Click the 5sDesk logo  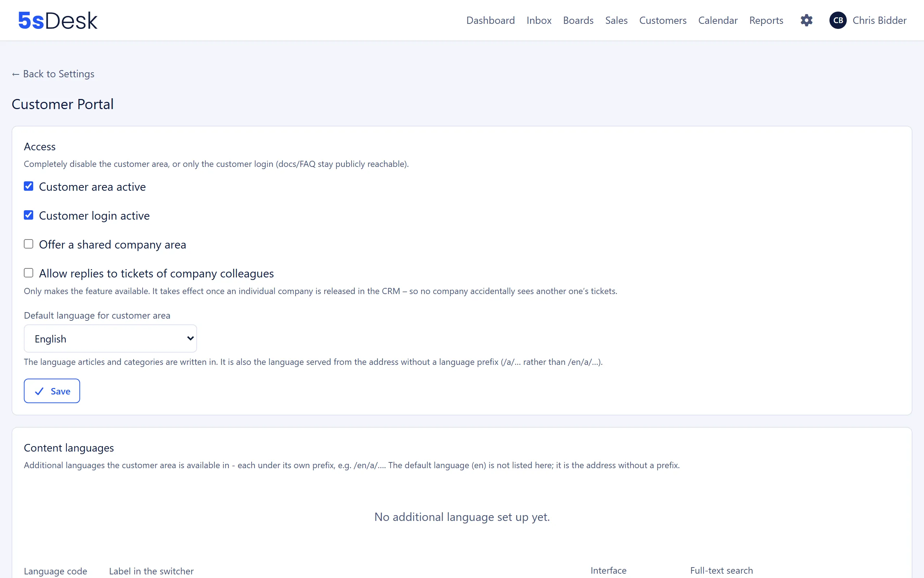pyautogui.click(x=58, y=20)
